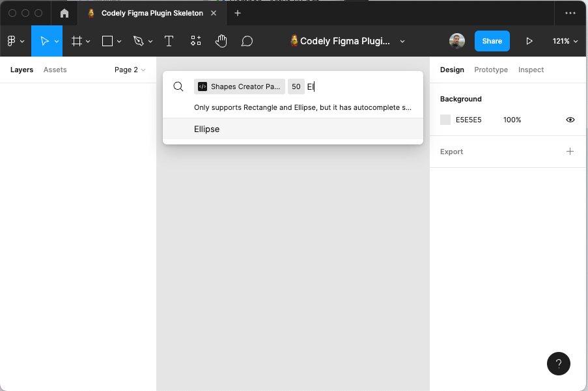Click the Share button
The image size is (588, 391).
coord(492,41)
